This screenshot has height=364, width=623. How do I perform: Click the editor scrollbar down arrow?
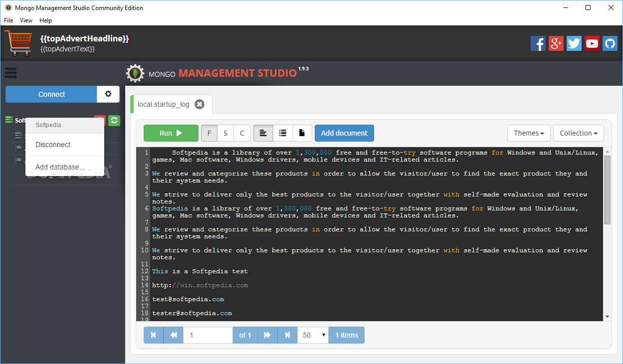tap(607, 317)
